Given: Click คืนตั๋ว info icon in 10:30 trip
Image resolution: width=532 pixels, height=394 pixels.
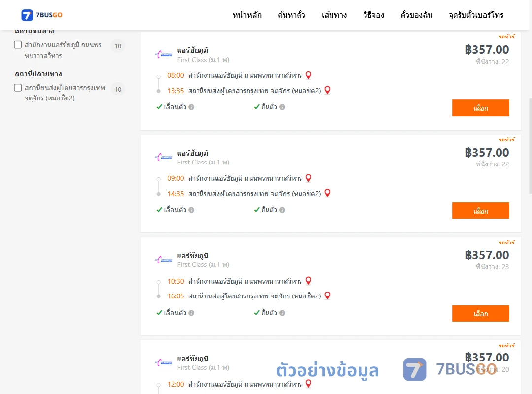Looking at the screenshot, I should pyautogui.click(x=282, y=313).
